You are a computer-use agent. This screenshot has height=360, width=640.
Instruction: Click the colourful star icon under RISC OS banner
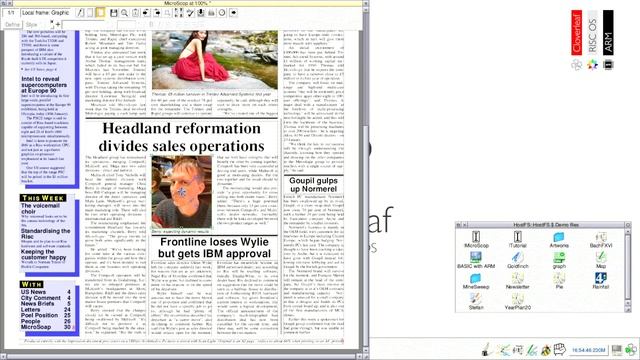(x=592, y=64)
